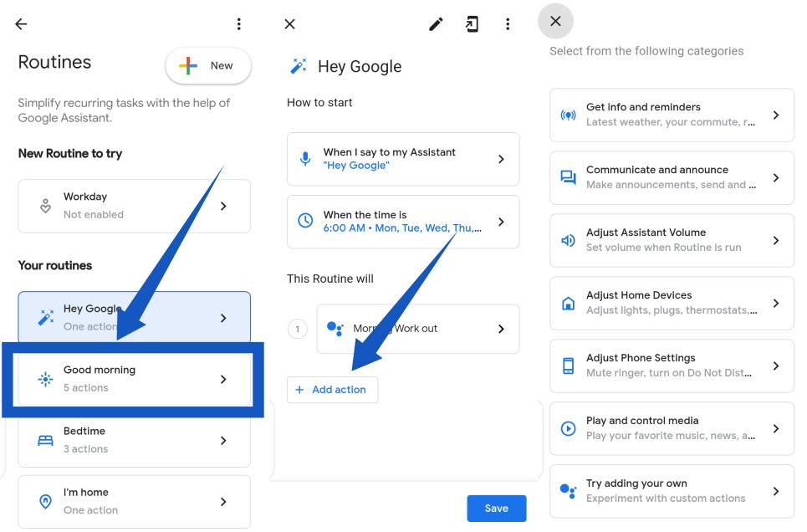
Task: Click the Play and control media title
Action: [642, 421]
